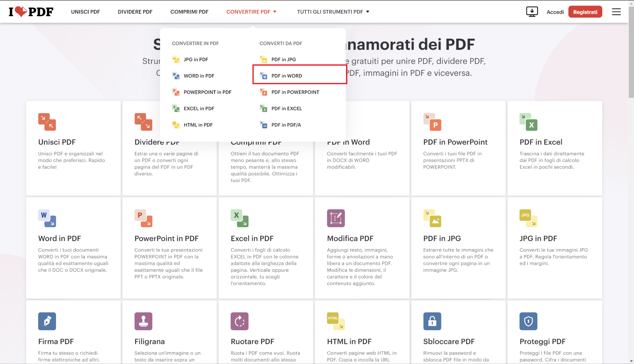This screenshot has height=364, width=634.
Task: Open the Firma PDF card title
Action: 56,341
